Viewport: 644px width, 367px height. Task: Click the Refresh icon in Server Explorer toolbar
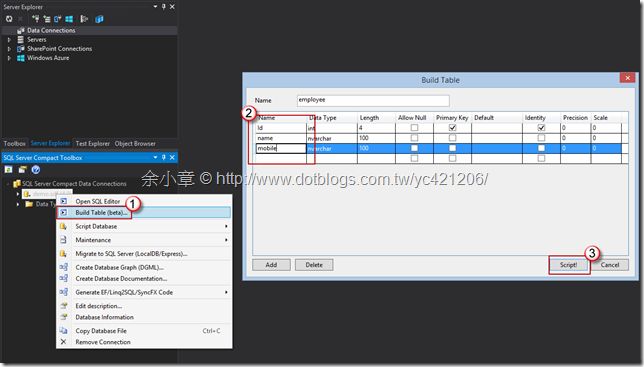9,19
